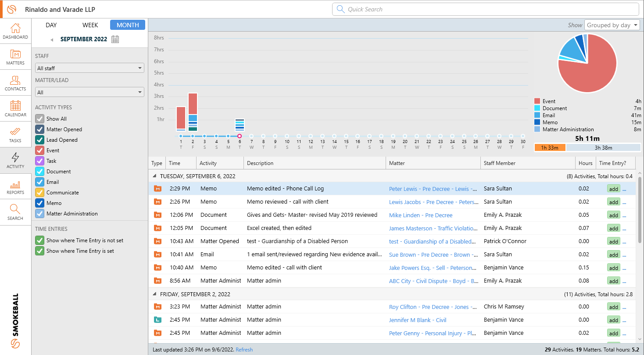Sort by the Hours column header
This screenshot has height=355, width=644.
[x=585, y=163]
